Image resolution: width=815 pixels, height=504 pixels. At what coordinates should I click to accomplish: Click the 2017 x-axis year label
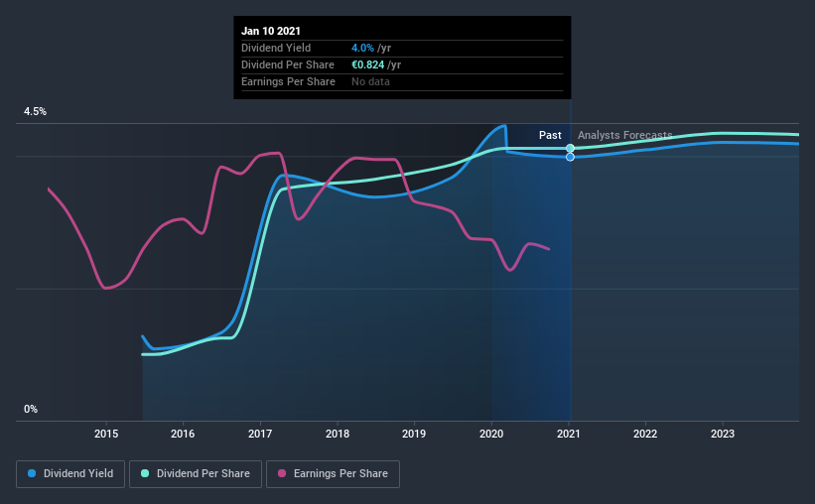(x=260, y=434)
